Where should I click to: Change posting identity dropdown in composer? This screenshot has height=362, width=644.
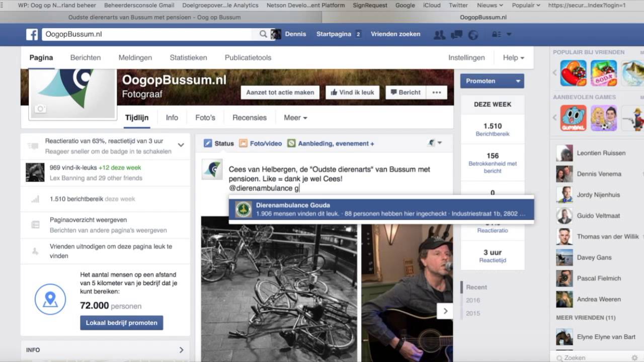coord(435,143)
